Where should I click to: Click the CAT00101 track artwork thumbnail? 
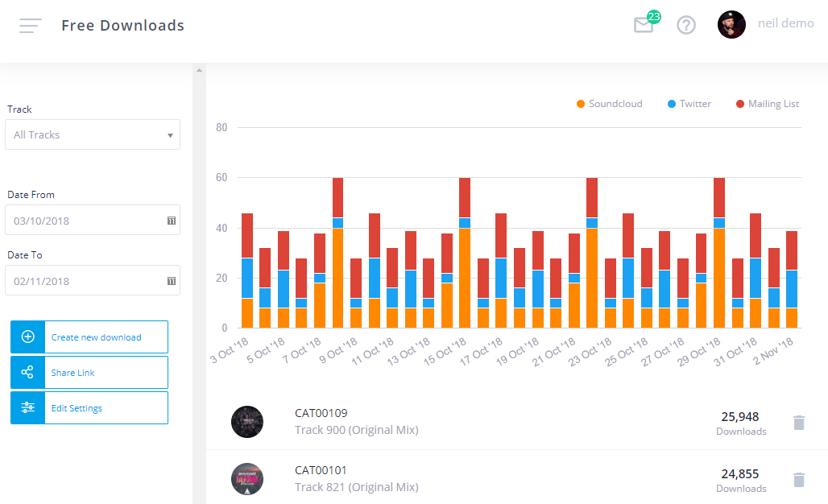click(x=247, y=479)
